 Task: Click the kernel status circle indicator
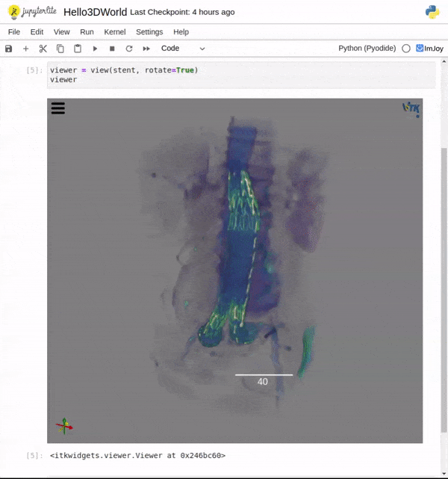(x=406, y=49)
